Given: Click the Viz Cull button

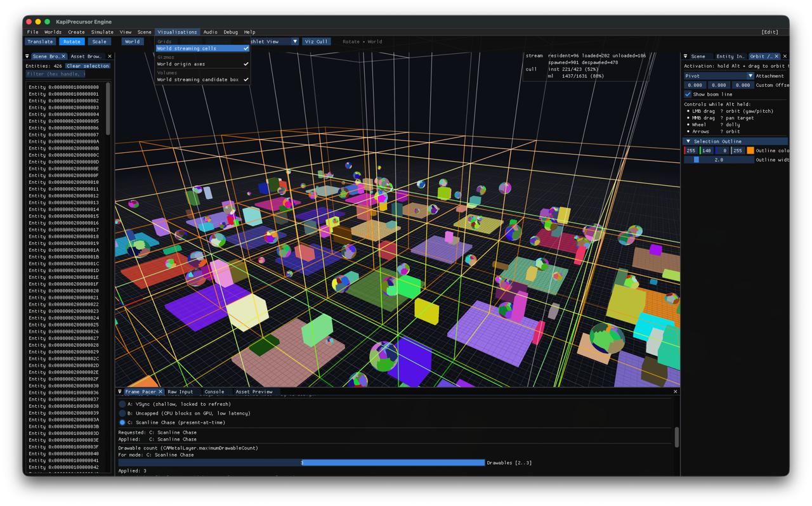Looking at the screenshot, I should click(316, 42).
